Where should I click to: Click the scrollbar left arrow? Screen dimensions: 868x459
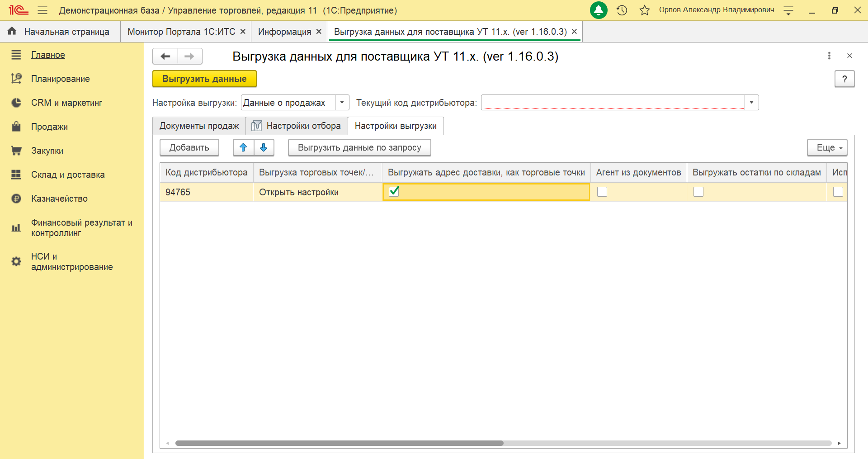click(x=167, y=443)
